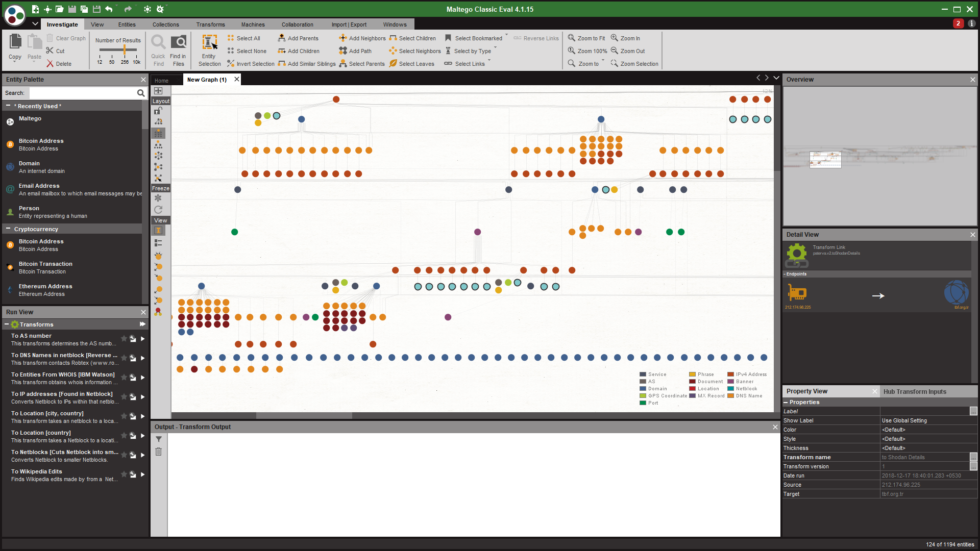Open the View ribbon tab

pos(97,24)
